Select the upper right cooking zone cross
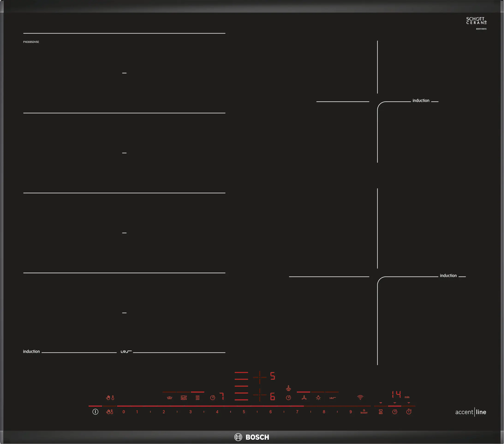 pos(260,377)
